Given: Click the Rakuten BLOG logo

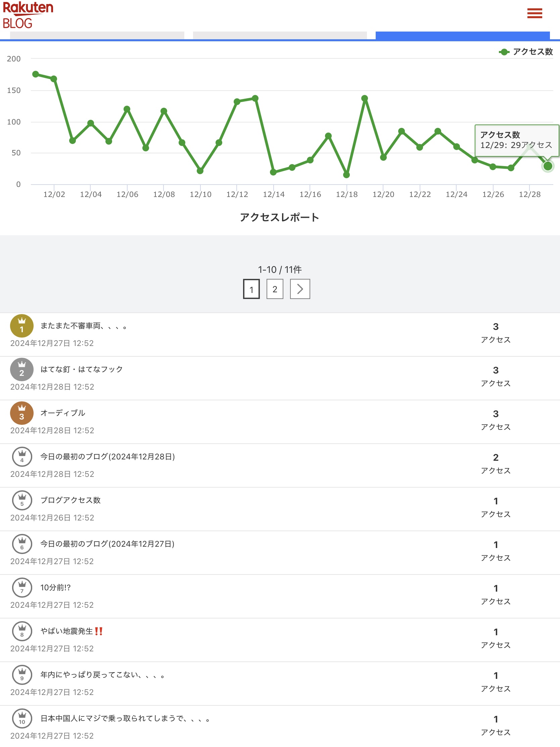Looking at the screenshot, I should point(28,15).
